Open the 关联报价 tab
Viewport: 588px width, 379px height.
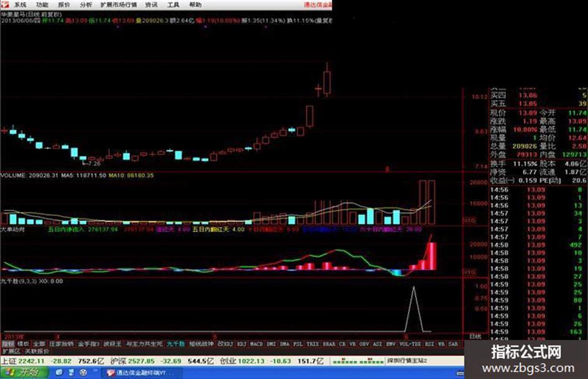[x=37, y=352]
